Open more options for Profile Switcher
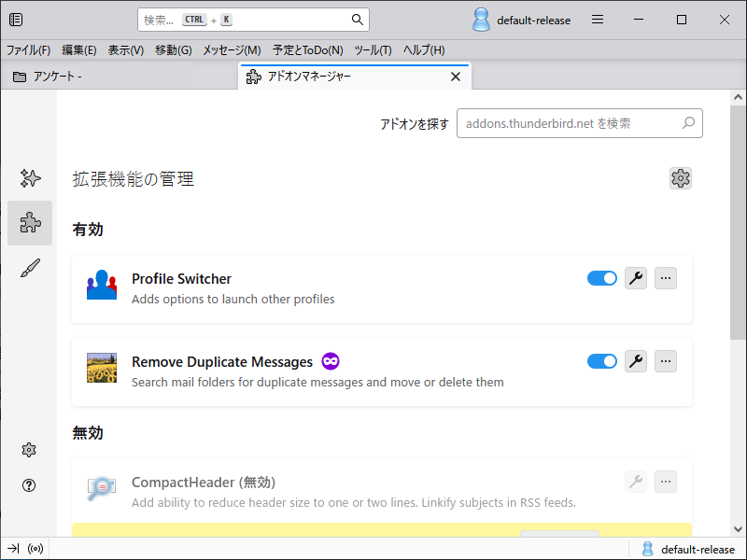Viewport: 747px width, 560px height. tap(666, 278)
